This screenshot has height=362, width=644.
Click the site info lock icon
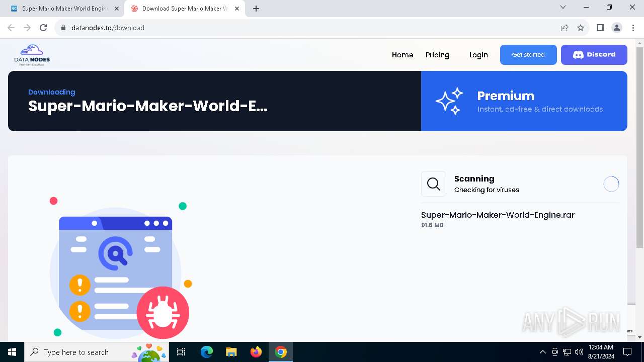[x=63, y=28]
